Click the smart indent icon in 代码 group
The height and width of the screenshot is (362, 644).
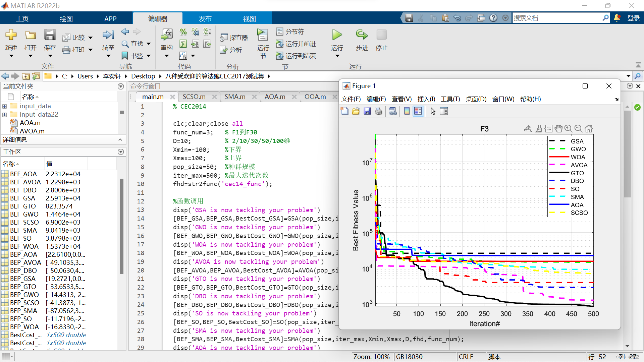pyautogui.click(x=183, y=44)
